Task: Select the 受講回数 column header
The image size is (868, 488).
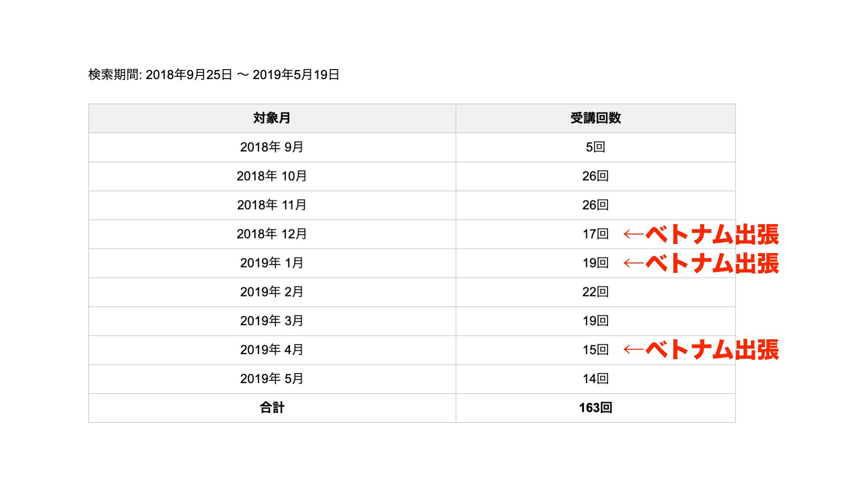Action: tap(595, 118)
